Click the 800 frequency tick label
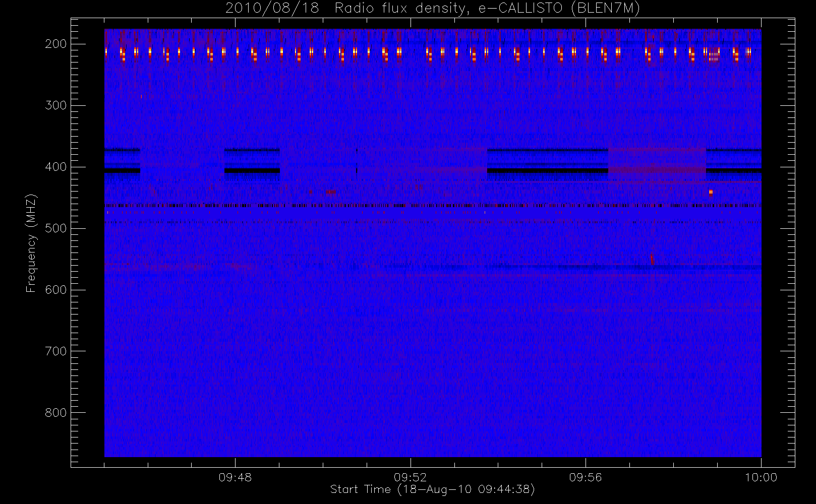The height and width of the screenshot is (504, 816). point(56,413)
